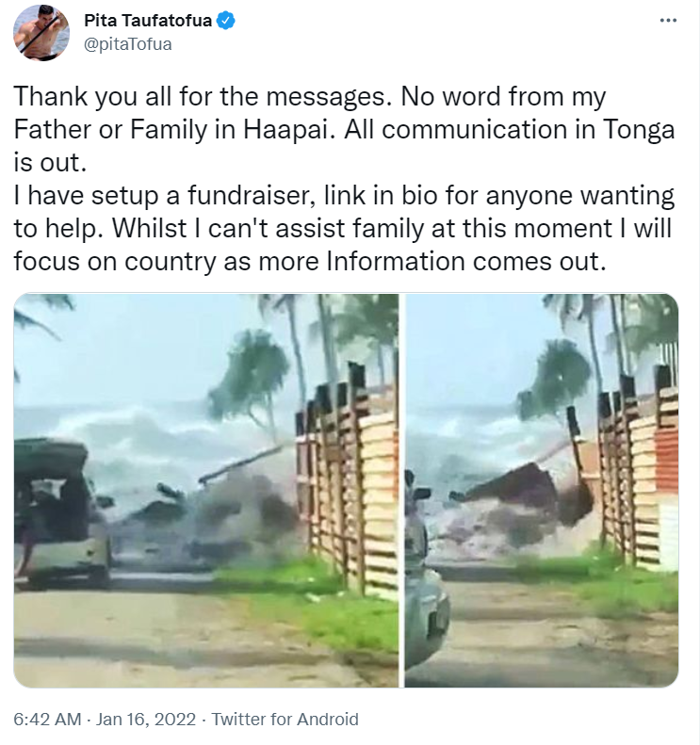Image resolution: width=700 pixels, height=745 pixels.
Task: Open the Twitter for Android source link
Action: [285, 719]
